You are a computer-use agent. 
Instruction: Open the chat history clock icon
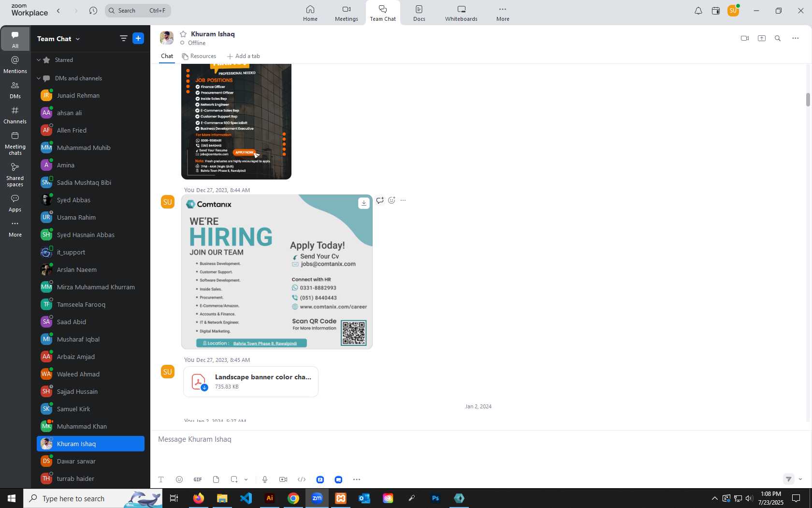(x=93, y=11)
